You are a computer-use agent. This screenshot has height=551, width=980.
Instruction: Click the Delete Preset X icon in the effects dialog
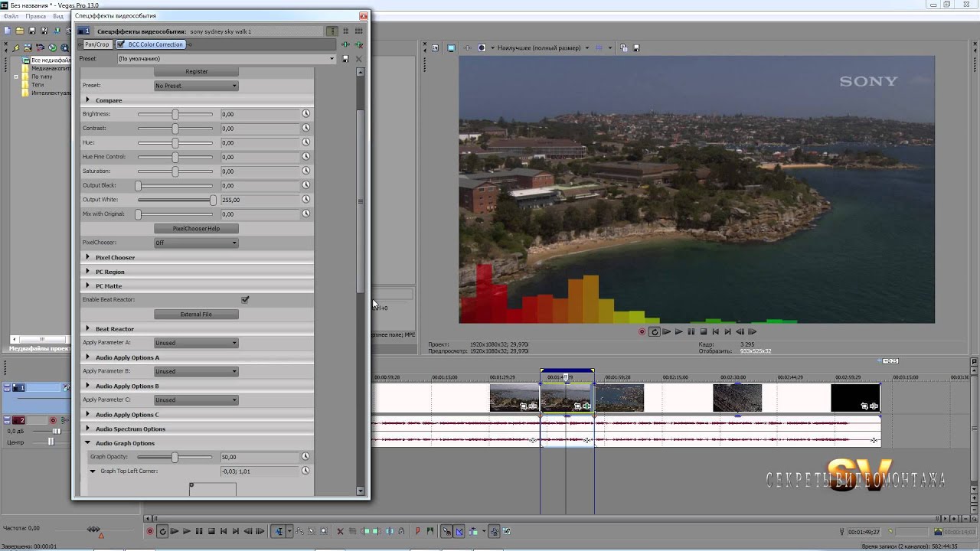coord(358,59)
